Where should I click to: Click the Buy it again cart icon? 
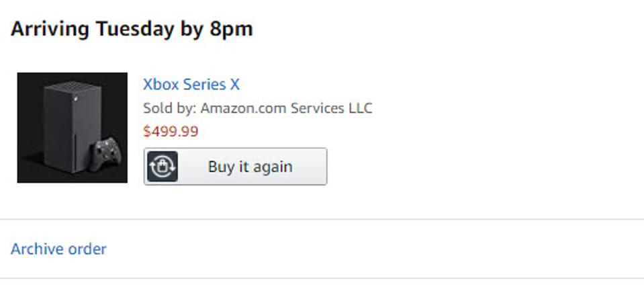(x=161, y=167)
